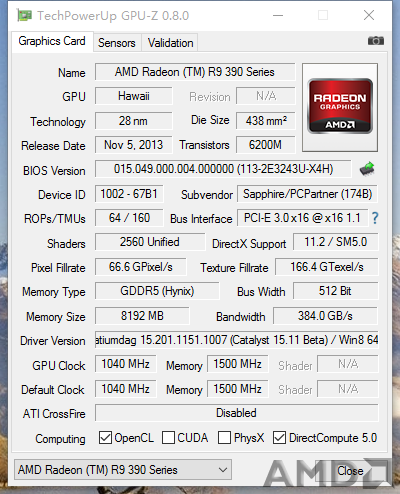Click the Bus Width value 512 Bit
The image size is (400, 494).
pyautogui.click(x=336, y=291)
